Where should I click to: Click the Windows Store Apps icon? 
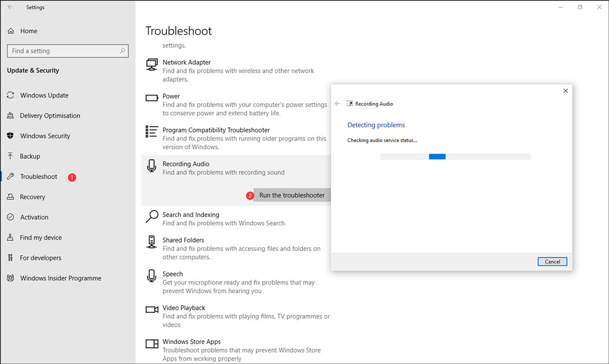coord(152,344)
